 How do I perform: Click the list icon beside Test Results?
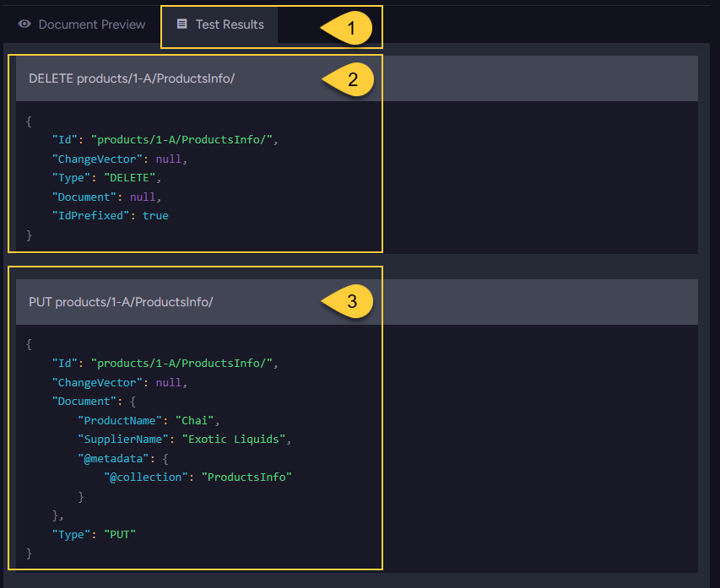[x=181, y=24]
